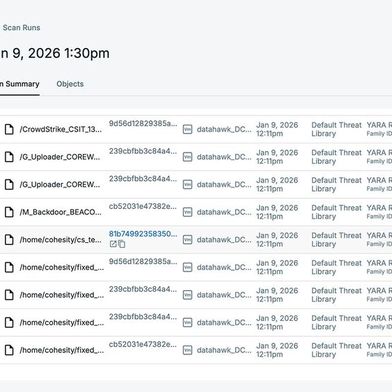The image size is (392, 392).
Task: Switch to the Summary tab
Action: pos(20,84)
